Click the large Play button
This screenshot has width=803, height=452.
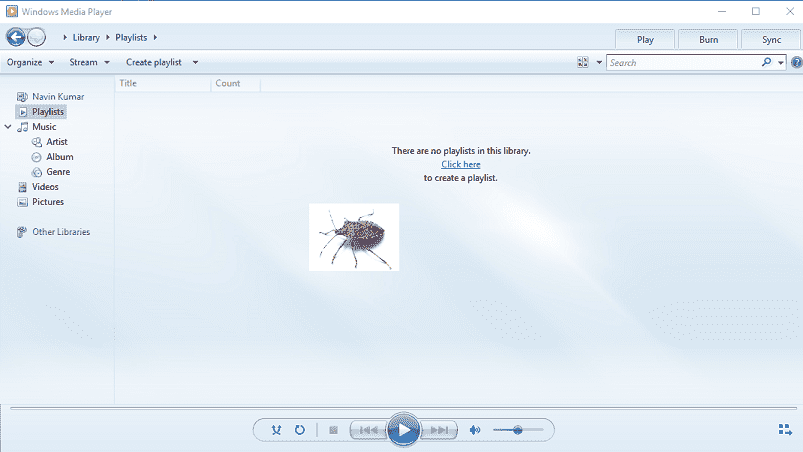pos(404,429)
